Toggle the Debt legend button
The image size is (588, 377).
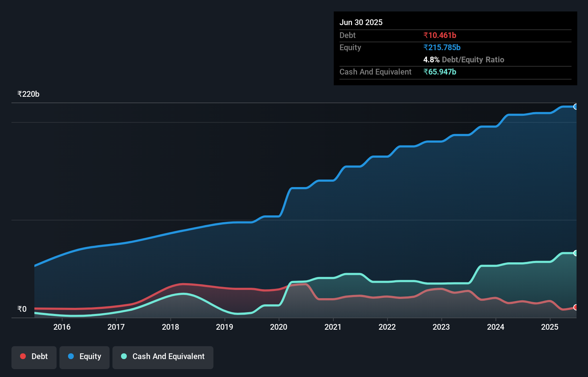point(34,357)
